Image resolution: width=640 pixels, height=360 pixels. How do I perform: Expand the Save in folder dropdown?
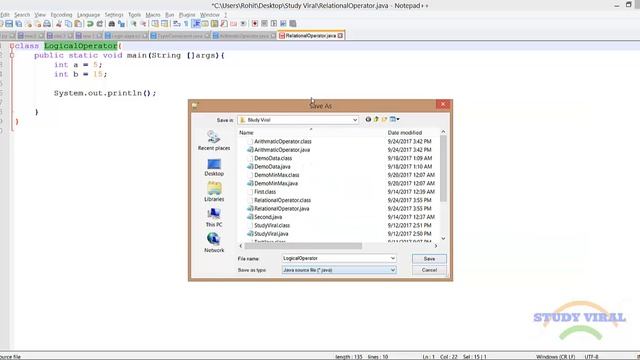(x=355, y=120)
